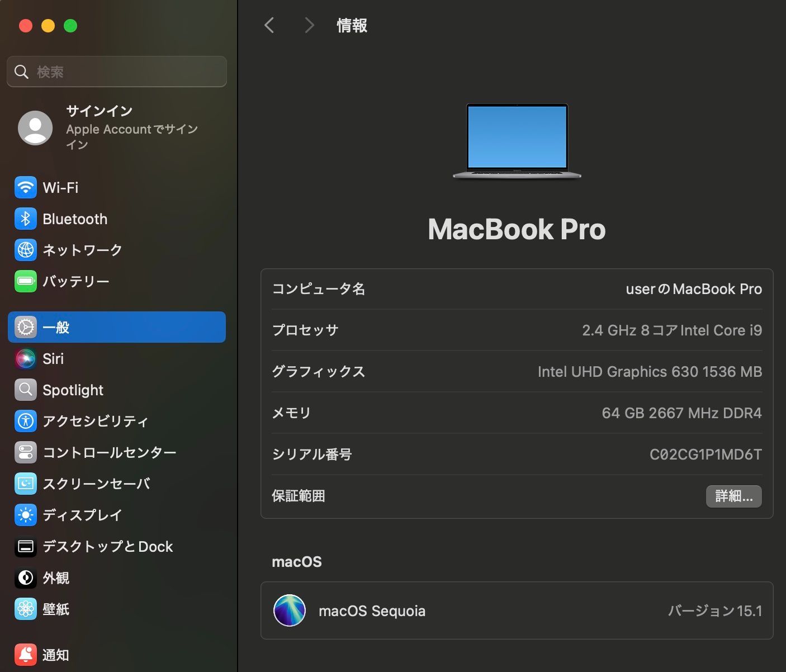Open the 外観 appearance icon
This screenshot has width=786, height=672.
tap(26, 578)
